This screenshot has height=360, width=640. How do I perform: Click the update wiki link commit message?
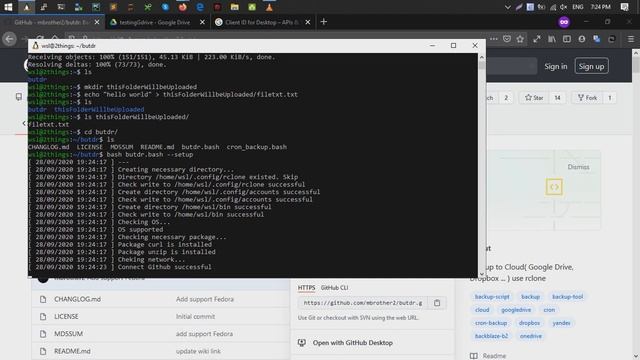point(198,351)
